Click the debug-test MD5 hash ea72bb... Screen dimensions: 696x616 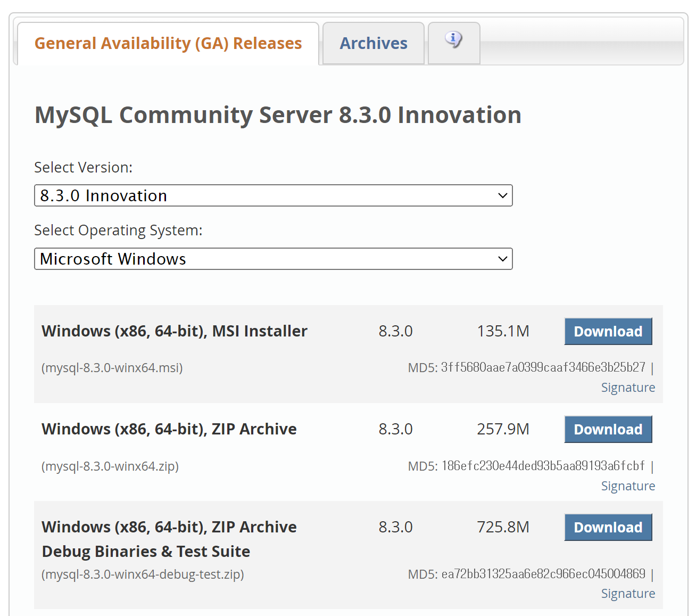pyautogui.click(x=543, y=574)
